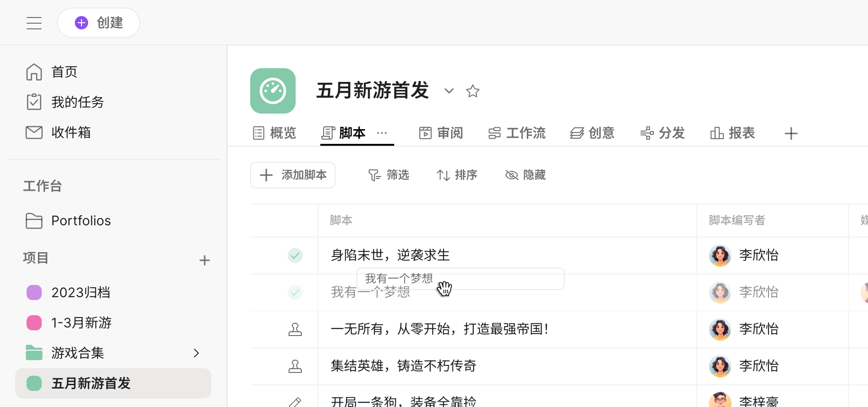Expand the 游戏合集 folder
The image size is (868, 407).
tap(196, 353)
